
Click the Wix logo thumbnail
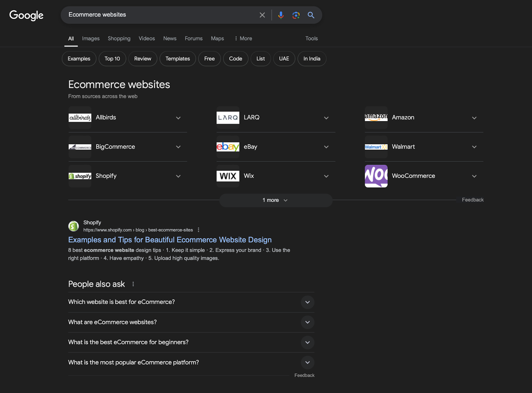pos(228,176)
